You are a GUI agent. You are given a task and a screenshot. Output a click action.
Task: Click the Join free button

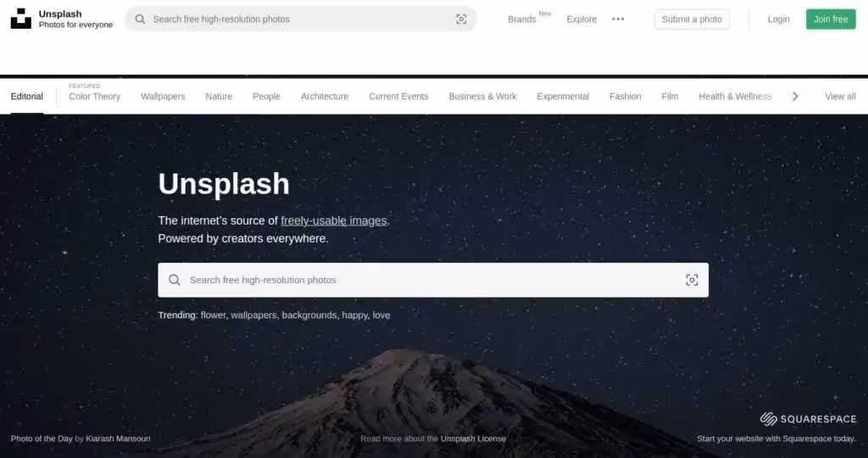pyautogui.click(x=831, y=20)
